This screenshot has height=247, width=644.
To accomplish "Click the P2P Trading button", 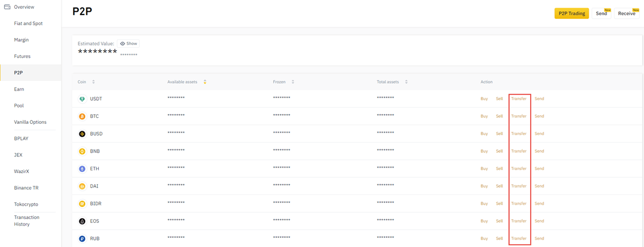I will point(572,13).
